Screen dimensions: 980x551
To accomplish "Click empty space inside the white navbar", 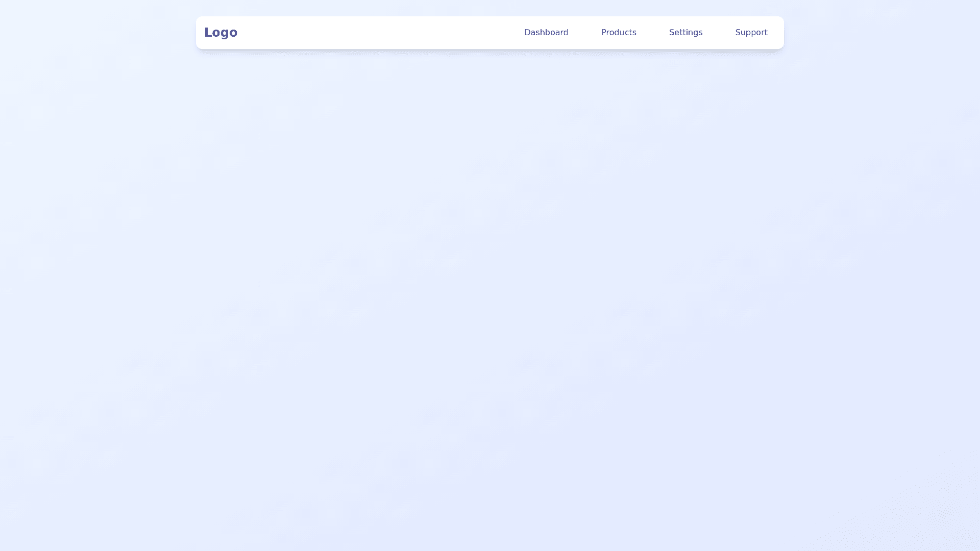I will (378, 32).
